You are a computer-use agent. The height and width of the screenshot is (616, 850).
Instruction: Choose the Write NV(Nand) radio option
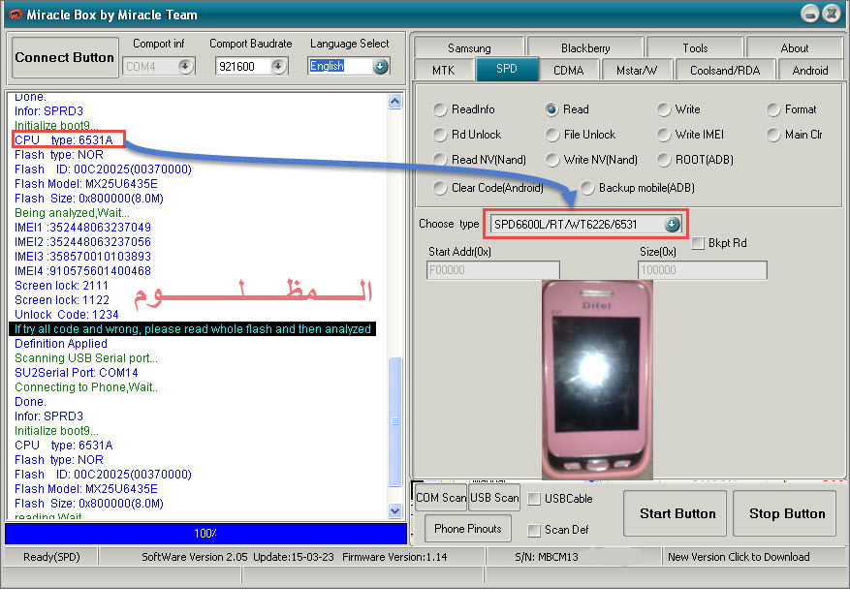click(x=592, y=159)
